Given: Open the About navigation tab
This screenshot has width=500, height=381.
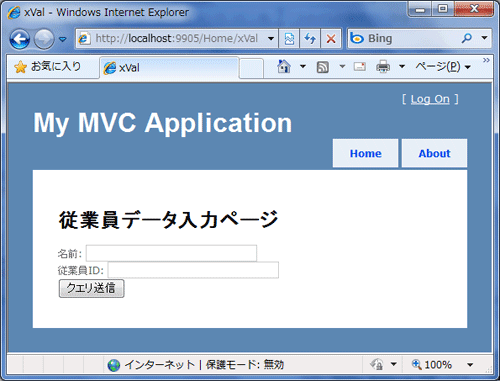Looking at the screenshot, I should 434,153.
